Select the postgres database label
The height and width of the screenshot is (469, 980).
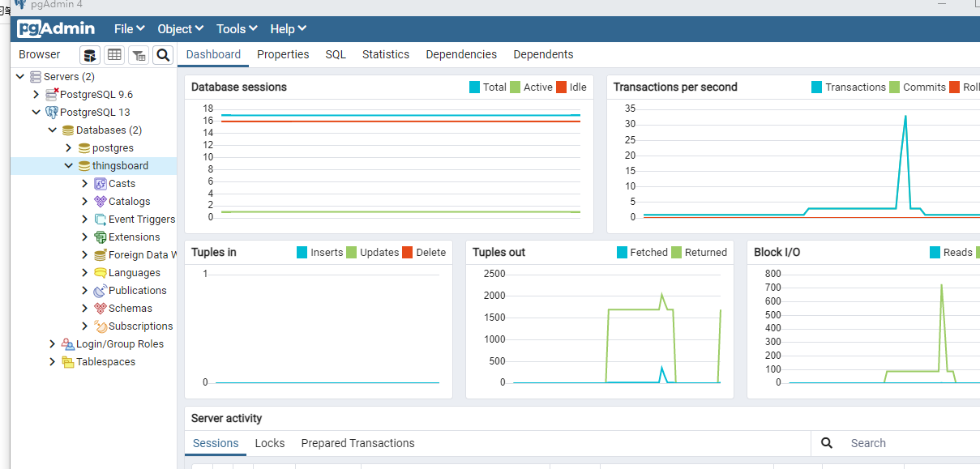click(x=113, y=148)
